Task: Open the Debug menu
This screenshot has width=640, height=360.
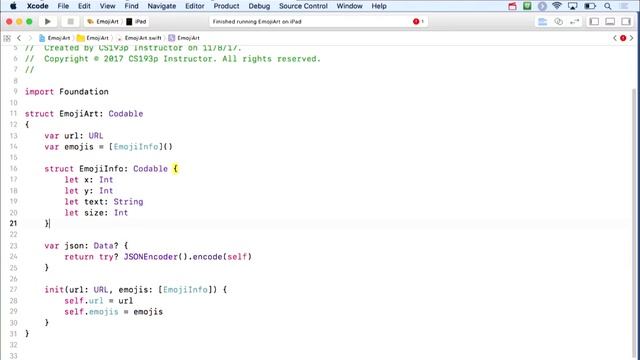Action: tap(259, 6)
